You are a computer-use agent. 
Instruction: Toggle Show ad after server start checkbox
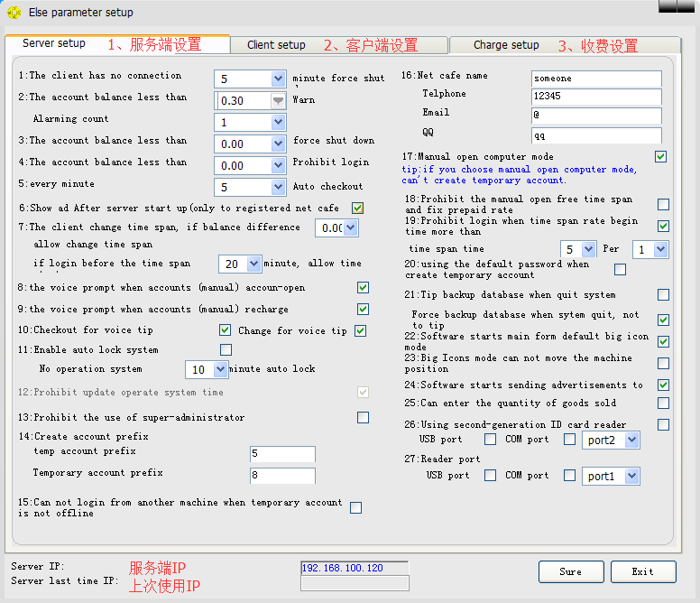tap(357, 209)
